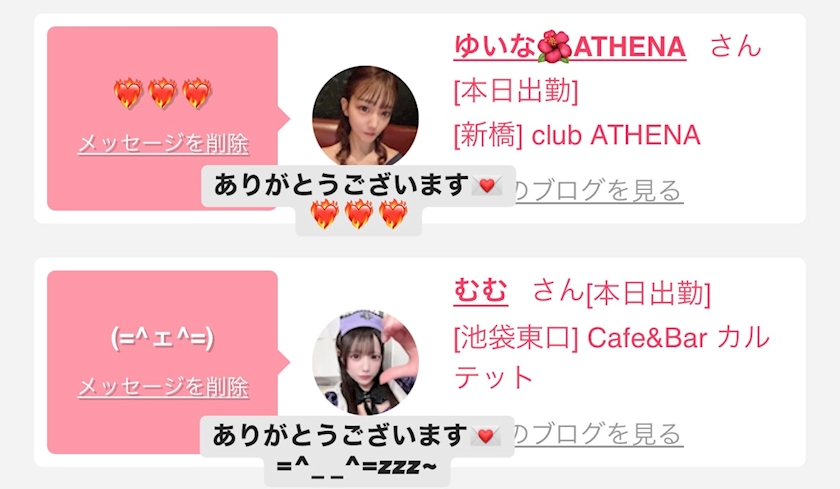The width and height of the screenshot is (840, 489).
Task: View むむ's blog via ブログを見る link
Action: coord(597,434)
